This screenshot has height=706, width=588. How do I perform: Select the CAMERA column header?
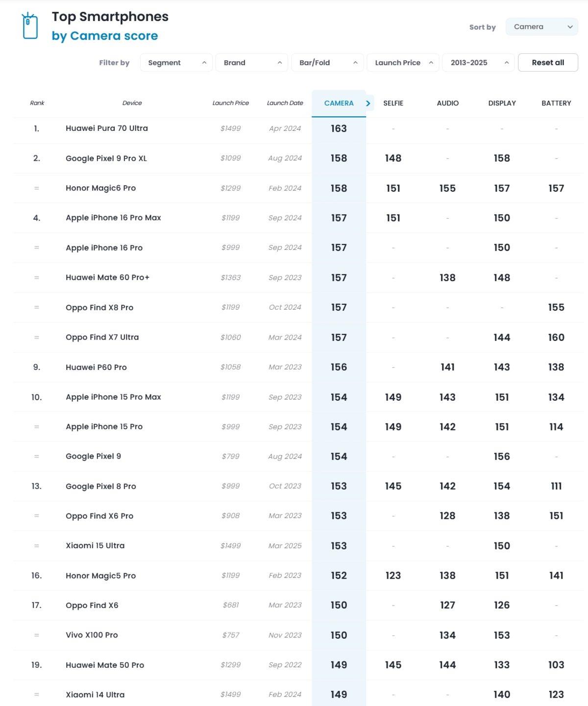click(339, 103)
